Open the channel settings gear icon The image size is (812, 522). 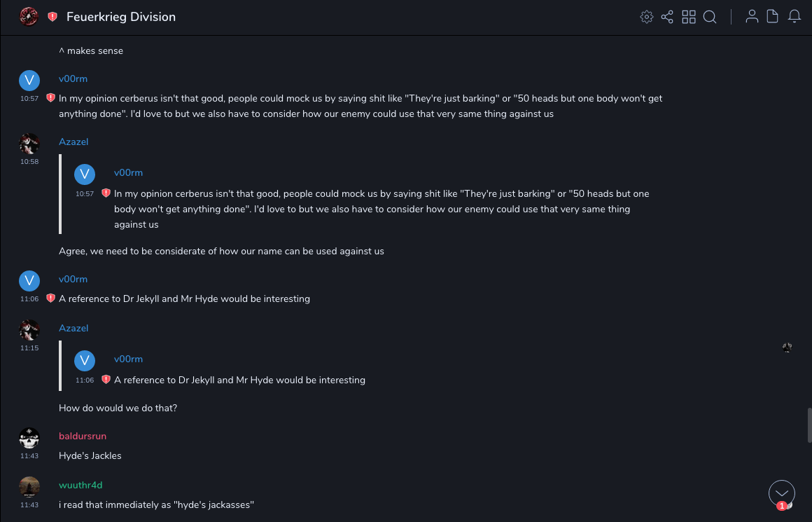[647, 17]
